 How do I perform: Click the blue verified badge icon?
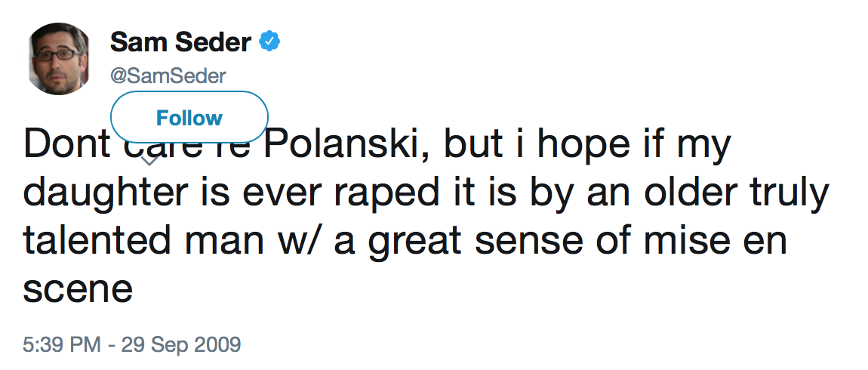(x=270, y=42)
